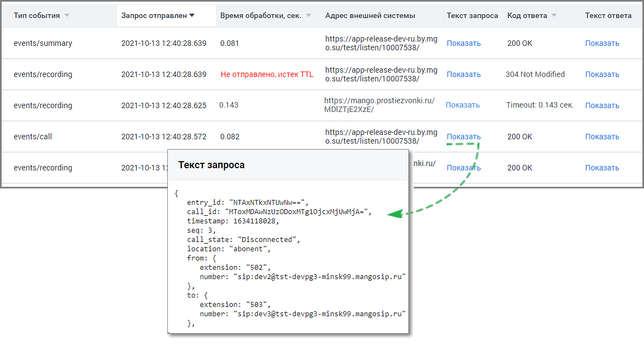Select the events/call event type cell
Viewport: 644px width, 349px height.
tap(33, 137)
